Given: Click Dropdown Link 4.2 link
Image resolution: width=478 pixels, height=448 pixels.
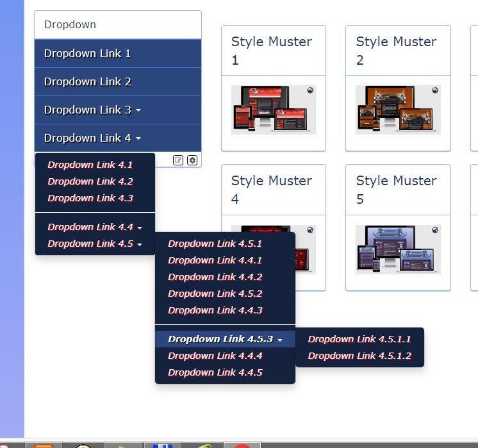Looking at the screenshot, I should click(90, 181).
